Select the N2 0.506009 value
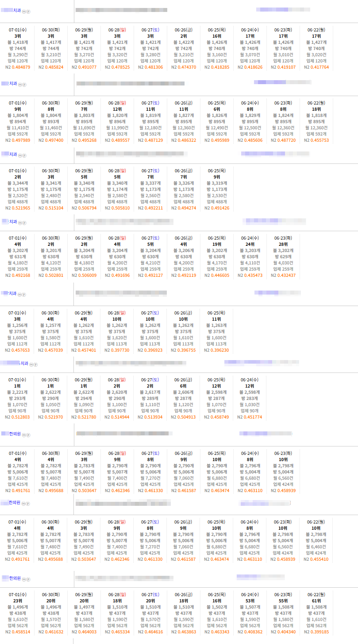Screen dimensions: 358x644 click(x=84, y=275)
